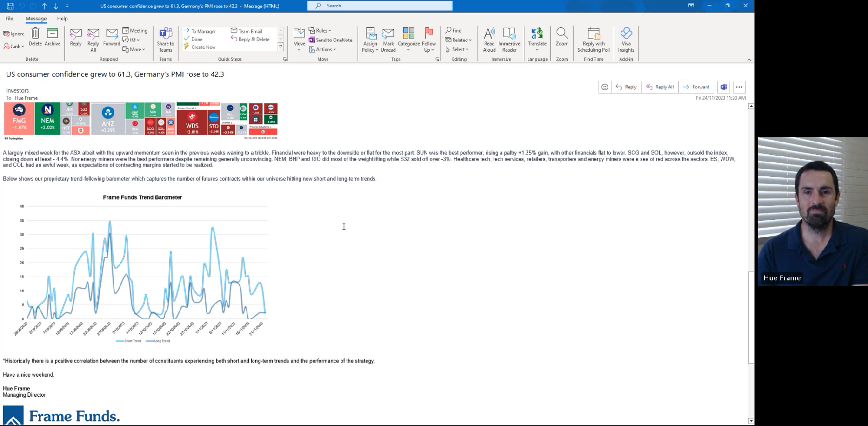
Task: Click the emoji reaction icon
Action: [605, 87]
